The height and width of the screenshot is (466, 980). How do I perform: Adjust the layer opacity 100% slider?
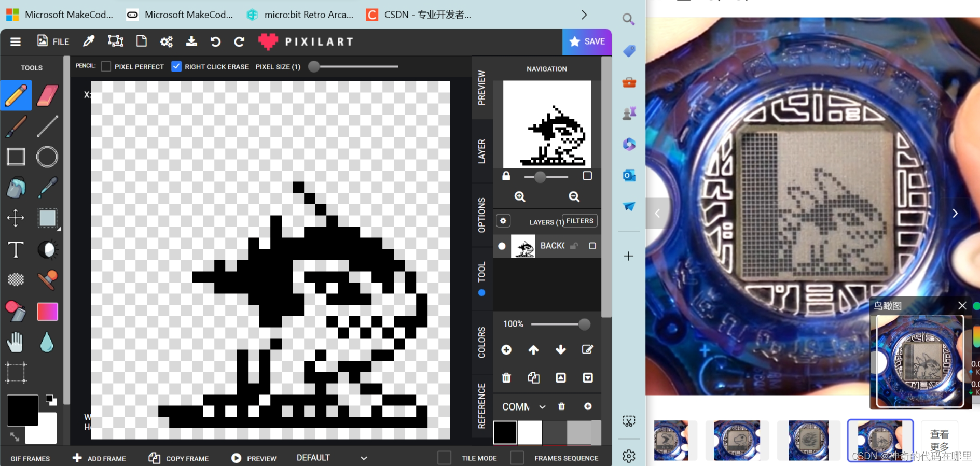(x=561, y=324)
